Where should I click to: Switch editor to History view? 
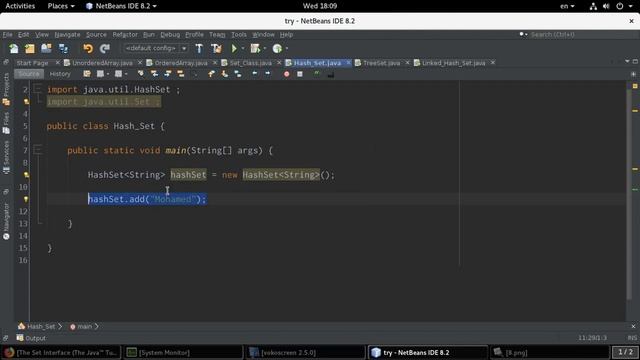click(x=60, y=74)
